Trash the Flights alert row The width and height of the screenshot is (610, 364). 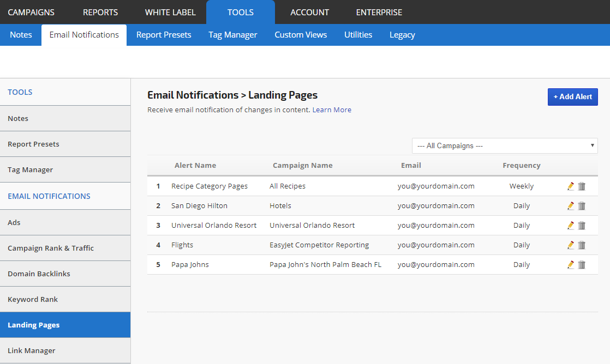tap(582, 245)
